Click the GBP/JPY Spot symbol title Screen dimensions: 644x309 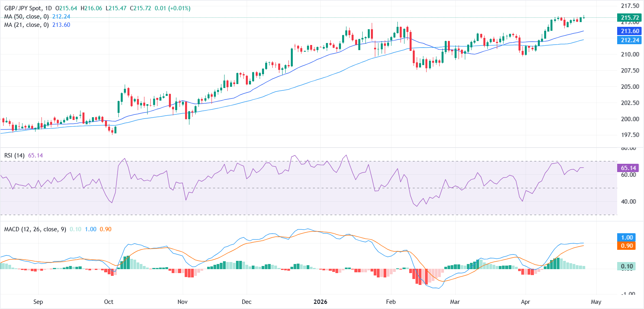22,8
